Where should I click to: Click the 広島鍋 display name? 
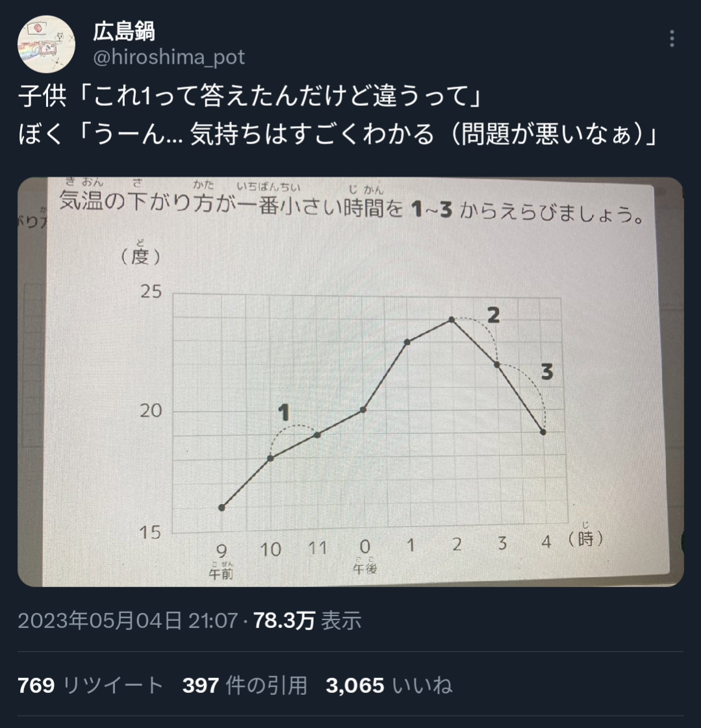123,30
